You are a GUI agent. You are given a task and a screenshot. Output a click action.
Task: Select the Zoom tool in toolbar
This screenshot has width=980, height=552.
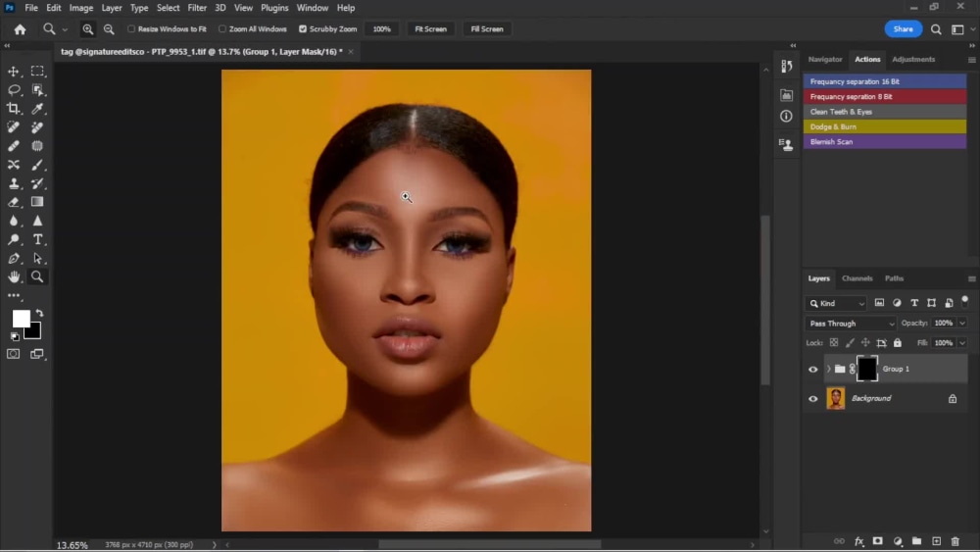pos(37,276)
